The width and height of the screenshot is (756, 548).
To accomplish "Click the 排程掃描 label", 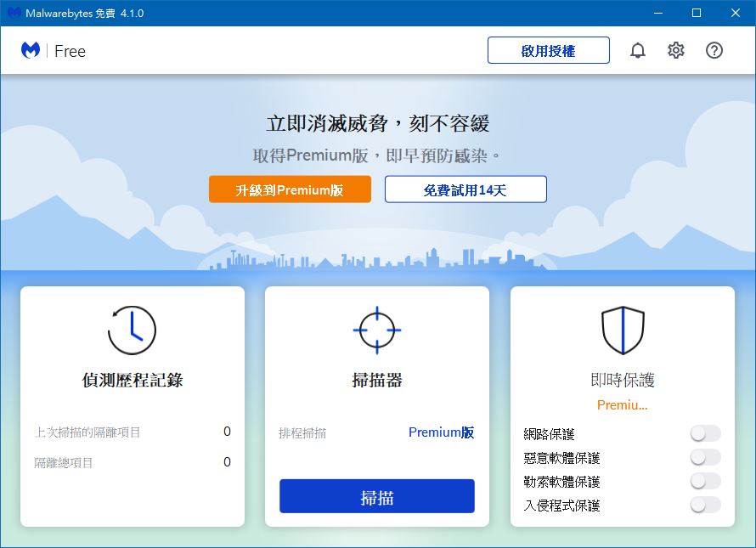I will pos(302,432).
